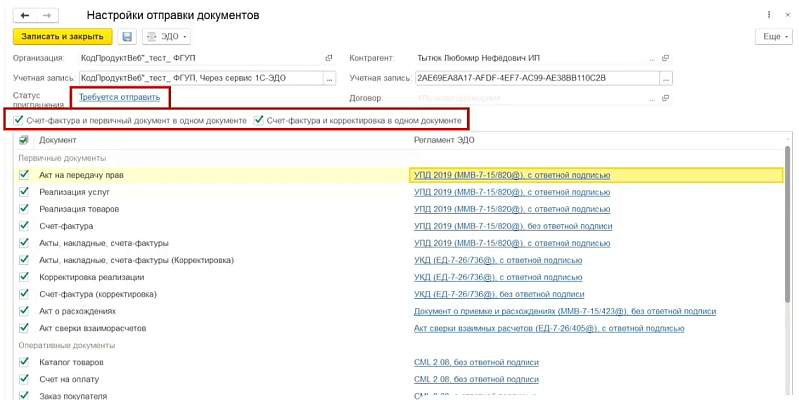Screen dimensions: 799x400
Task: Select the organization Учетная запись via ellipsis button
Action: click(329, 78)
